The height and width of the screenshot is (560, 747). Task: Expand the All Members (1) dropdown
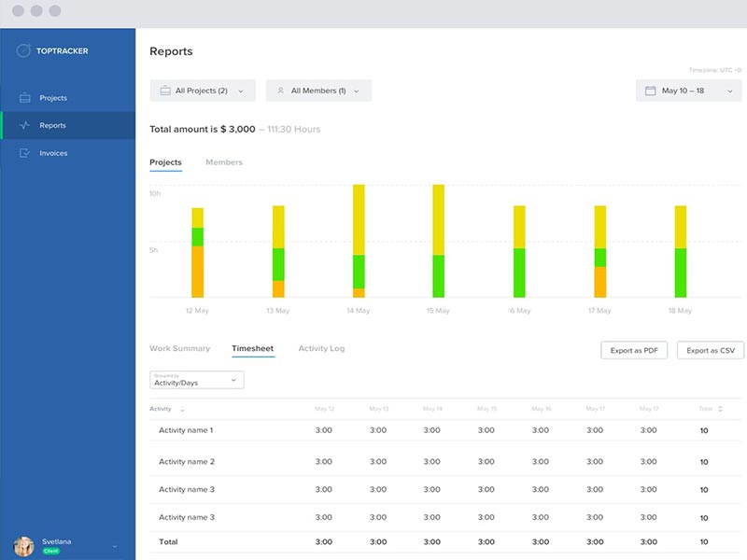(318, 91)
